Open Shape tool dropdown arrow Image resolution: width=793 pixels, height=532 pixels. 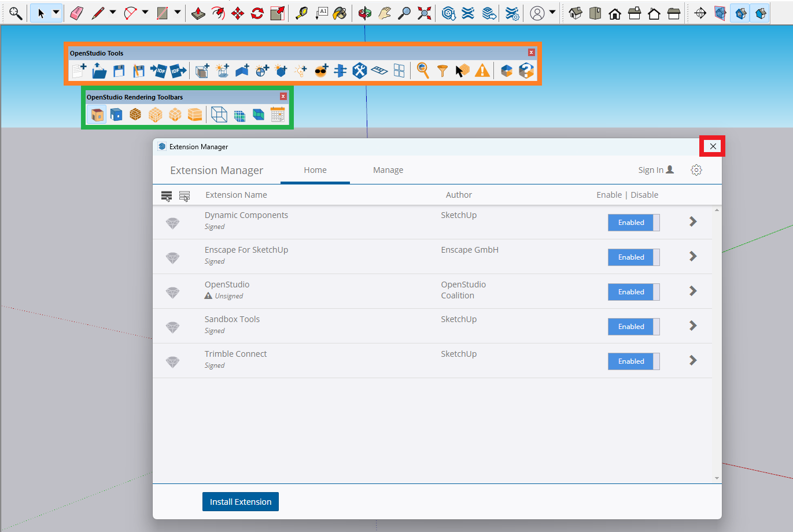pyautogui.click(x=178, y=13)
